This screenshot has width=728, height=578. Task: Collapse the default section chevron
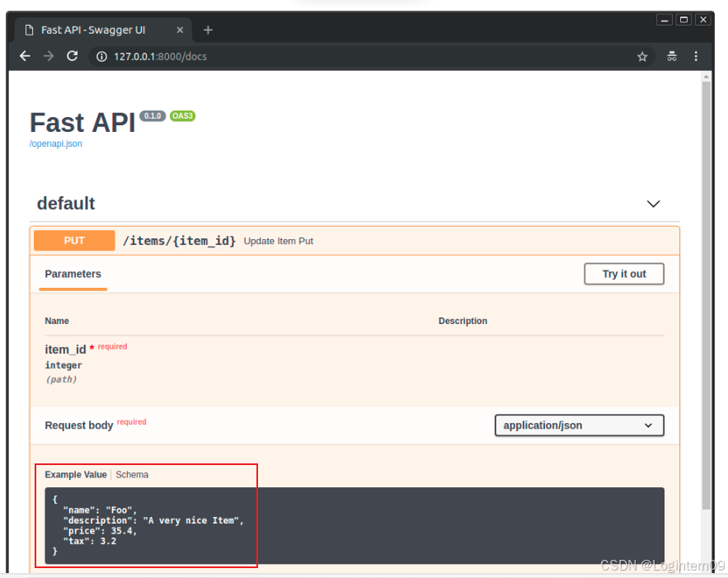click(653, 204)
